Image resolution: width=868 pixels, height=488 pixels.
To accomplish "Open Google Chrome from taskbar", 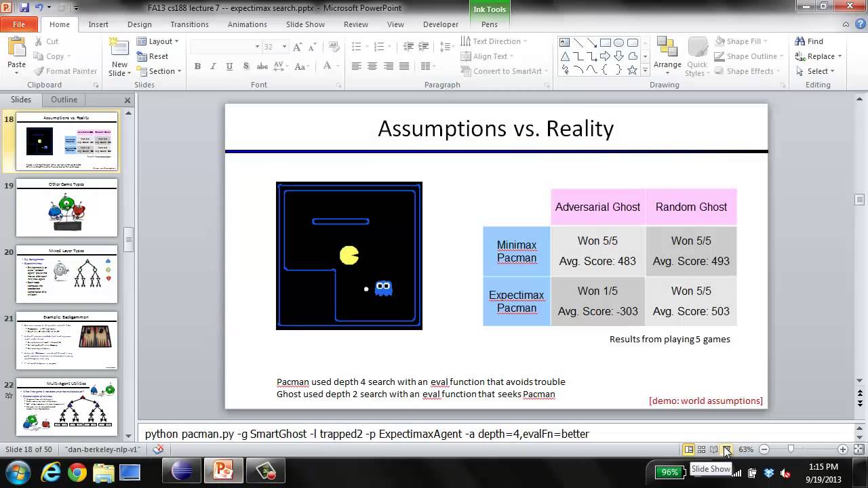I will [77, 472].
